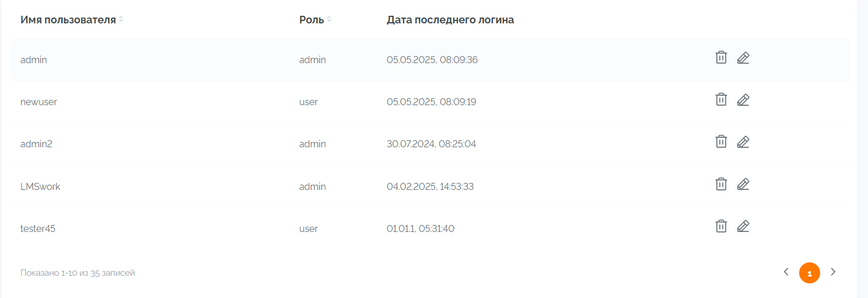Delete the admin2 user
Image resolution: width=868 pixels, height=298 pixels.
point(721,141)
